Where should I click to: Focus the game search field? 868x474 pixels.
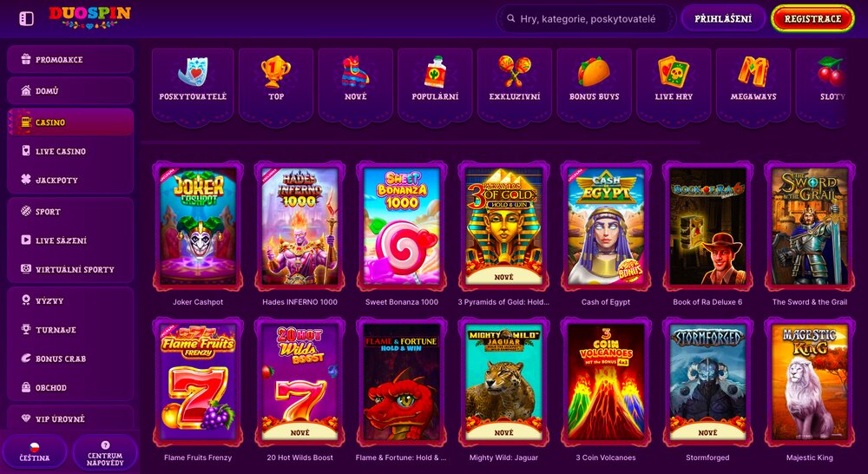(586, 19)
